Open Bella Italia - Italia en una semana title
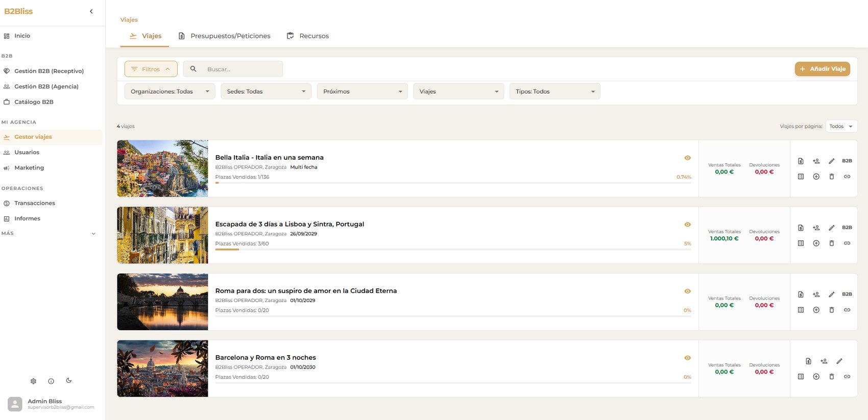The width and height of the screenshot is (868, 420). (269, 158)
